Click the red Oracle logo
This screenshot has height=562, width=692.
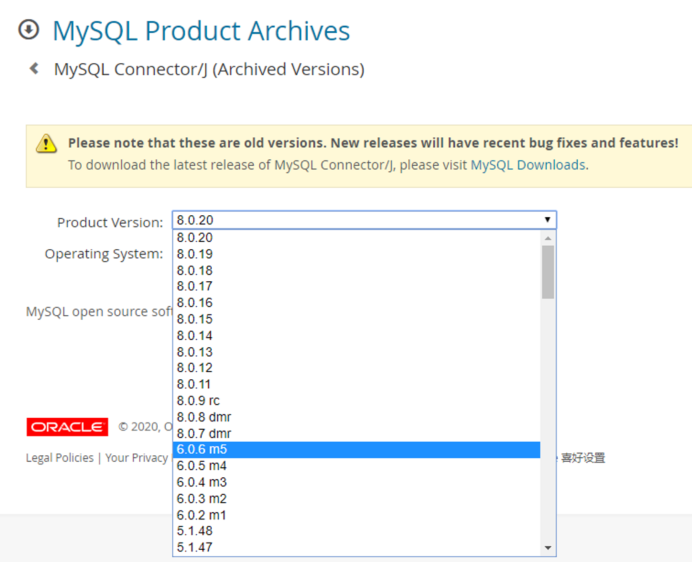pos(67,427)
